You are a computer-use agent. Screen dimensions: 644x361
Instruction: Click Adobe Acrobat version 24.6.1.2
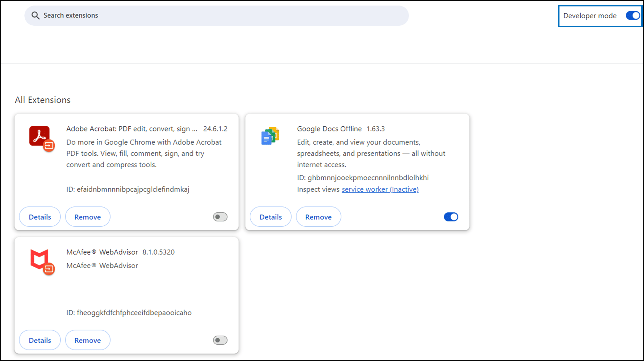[x=215, y=129]
